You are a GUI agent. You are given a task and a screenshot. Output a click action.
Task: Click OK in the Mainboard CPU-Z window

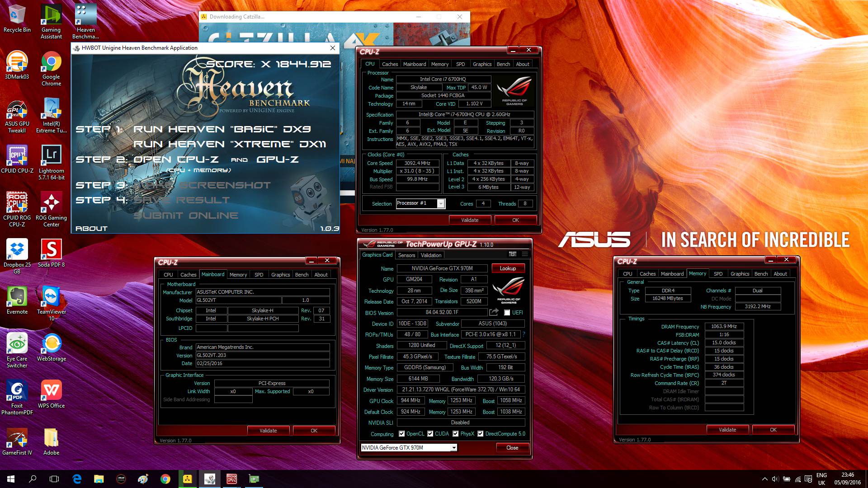(x=314, y=431)
